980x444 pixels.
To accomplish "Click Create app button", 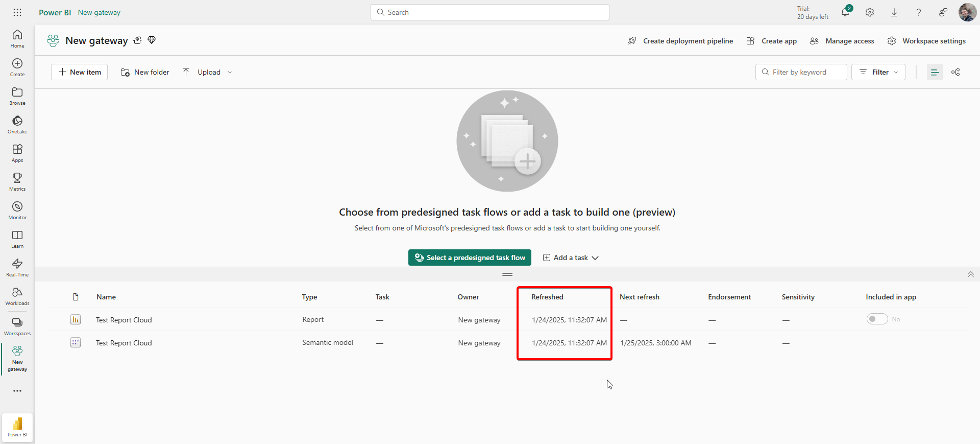I will (x=771, y=41).
